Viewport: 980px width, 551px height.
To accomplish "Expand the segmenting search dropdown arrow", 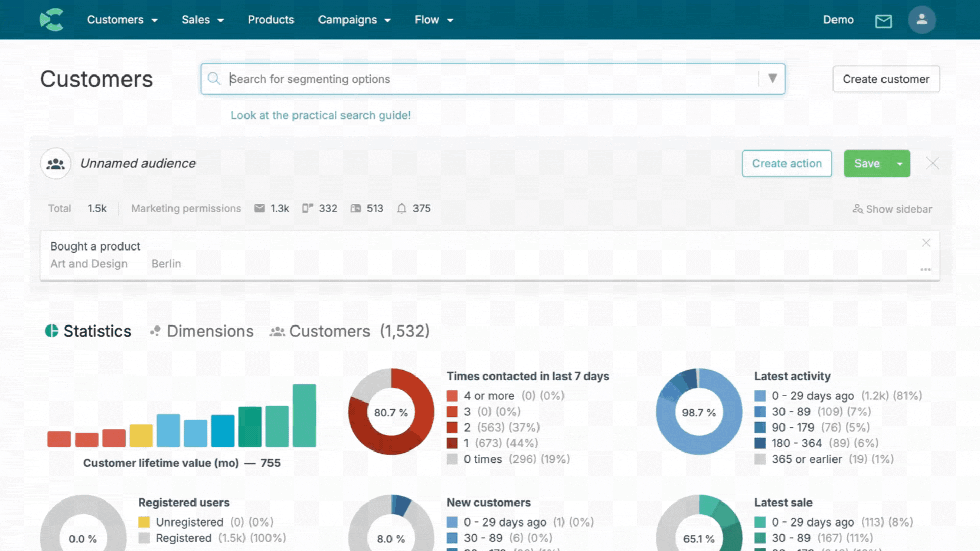I will (x=772, y=79).
